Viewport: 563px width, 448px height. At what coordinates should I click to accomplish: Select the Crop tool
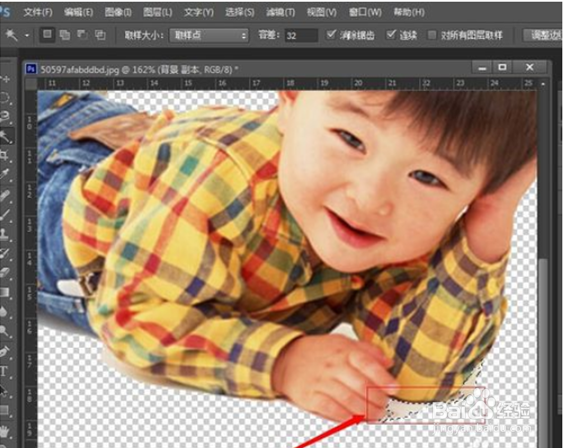coord(5,155)
